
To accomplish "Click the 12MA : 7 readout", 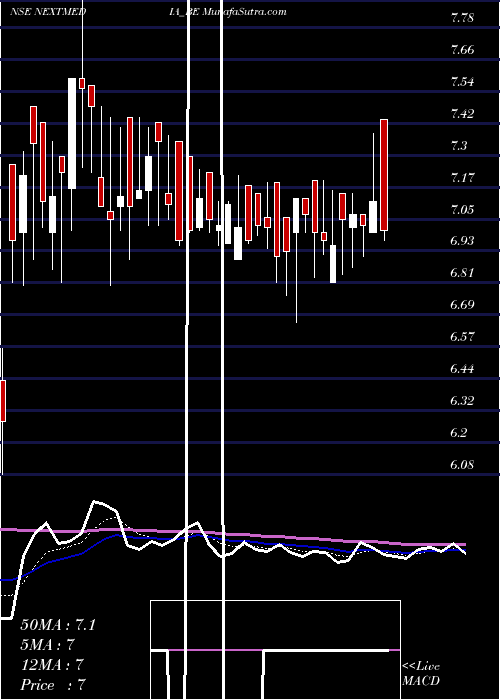I will coord(52,665).
